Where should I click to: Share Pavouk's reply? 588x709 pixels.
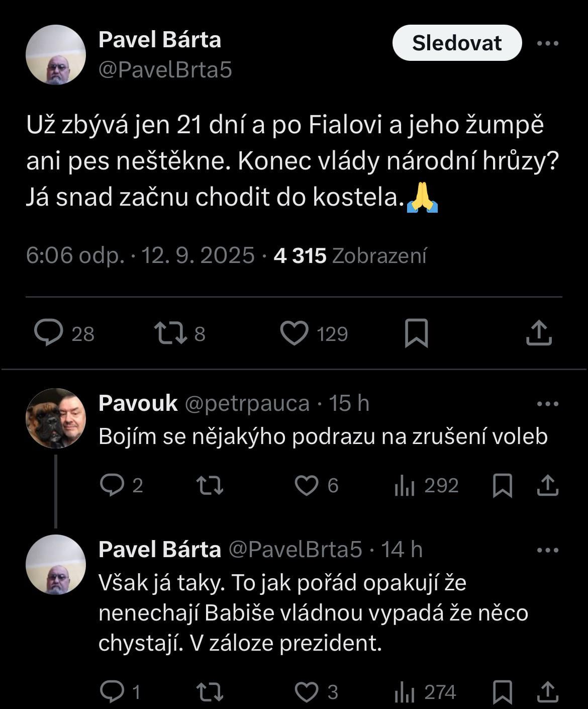(547, 485)
